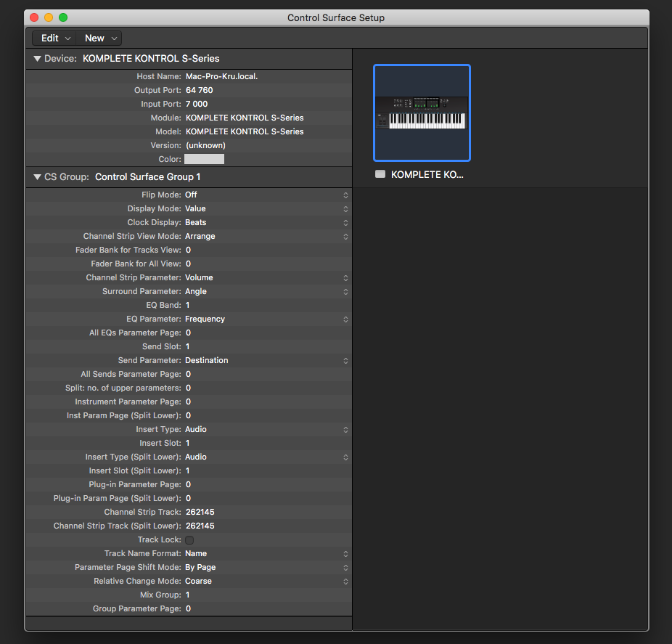Image resolution: width=672 pixels, height=644 pixels.
Task: Open Track Name Format dropdown
Action: point(266,553)
